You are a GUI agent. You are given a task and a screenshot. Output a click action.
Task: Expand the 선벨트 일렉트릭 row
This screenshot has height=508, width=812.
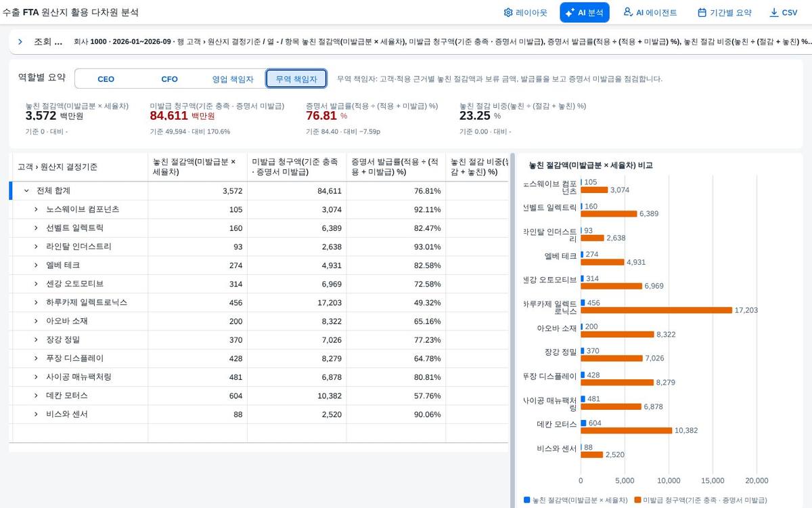(x=36, y=228)
